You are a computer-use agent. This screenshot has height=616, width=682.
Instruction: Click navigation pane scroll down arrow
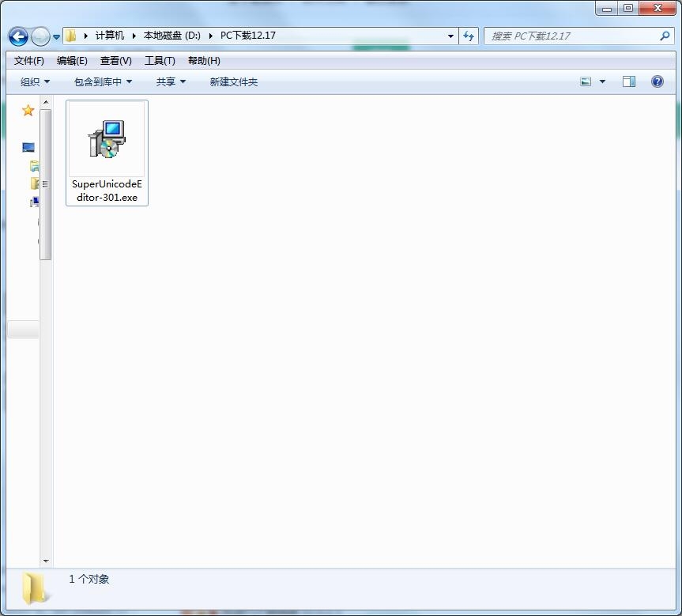click(x=46, y=561)
